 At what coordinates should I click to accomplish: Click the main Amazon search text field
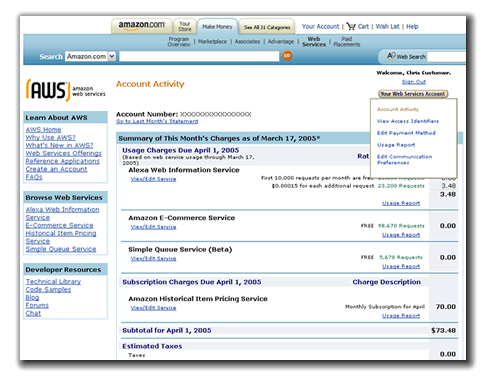pyautogui.click(x=199, y=56)
